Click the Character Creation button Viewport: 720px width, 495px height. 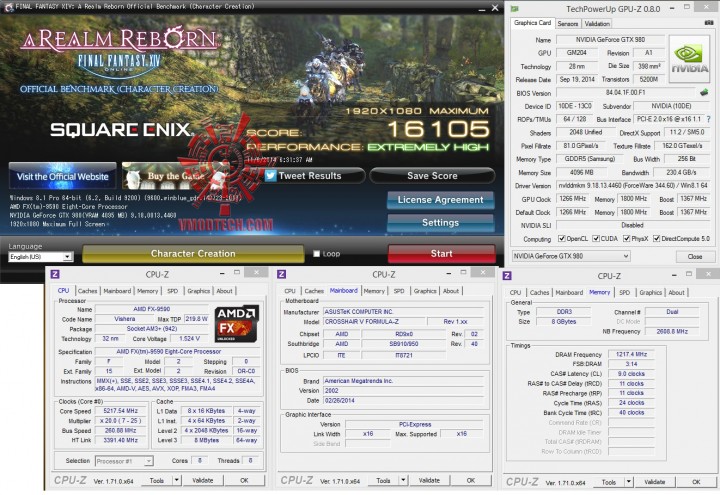[x=193, y=253]
